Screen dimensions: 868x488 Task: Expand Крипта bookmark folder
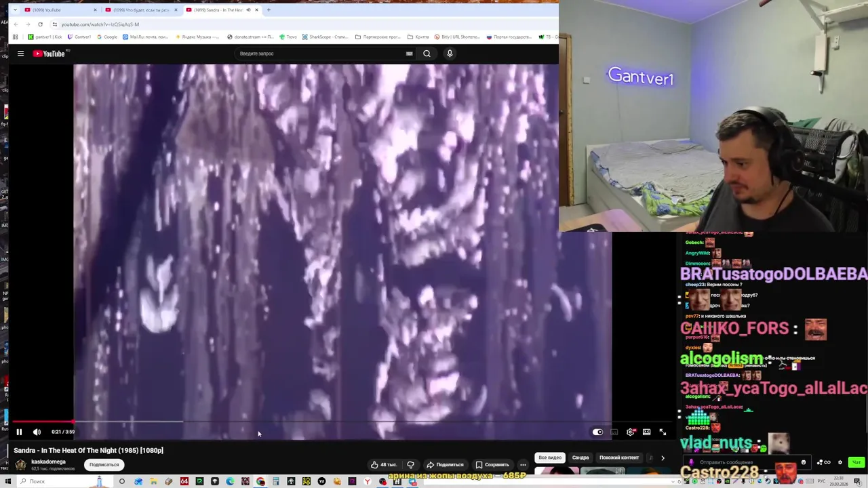point(418,37)
